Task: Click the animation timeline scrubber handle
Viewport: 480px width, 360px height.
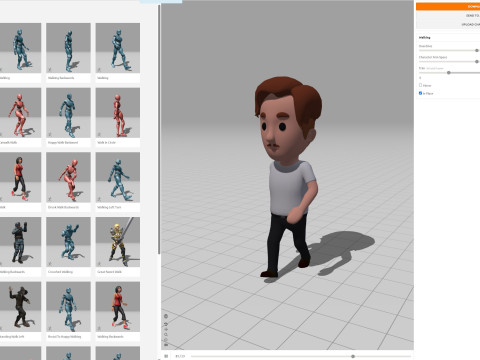Action: 353,356
